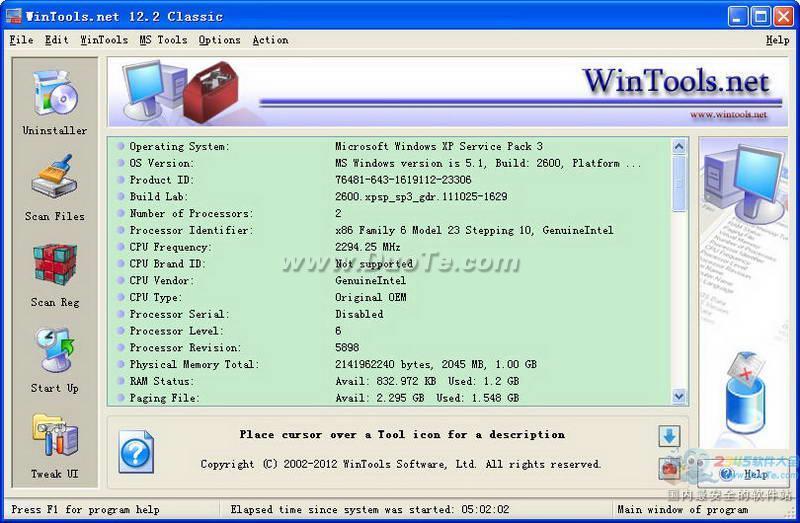Viewport: 800px width, 523px height.
Task: Open the MS Tools menu
Action: (163, 40)
